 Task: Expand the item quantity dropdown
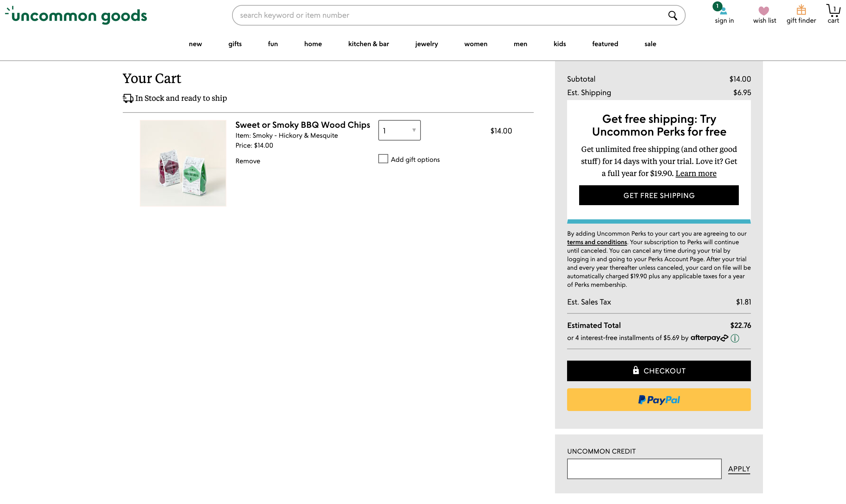399,130
